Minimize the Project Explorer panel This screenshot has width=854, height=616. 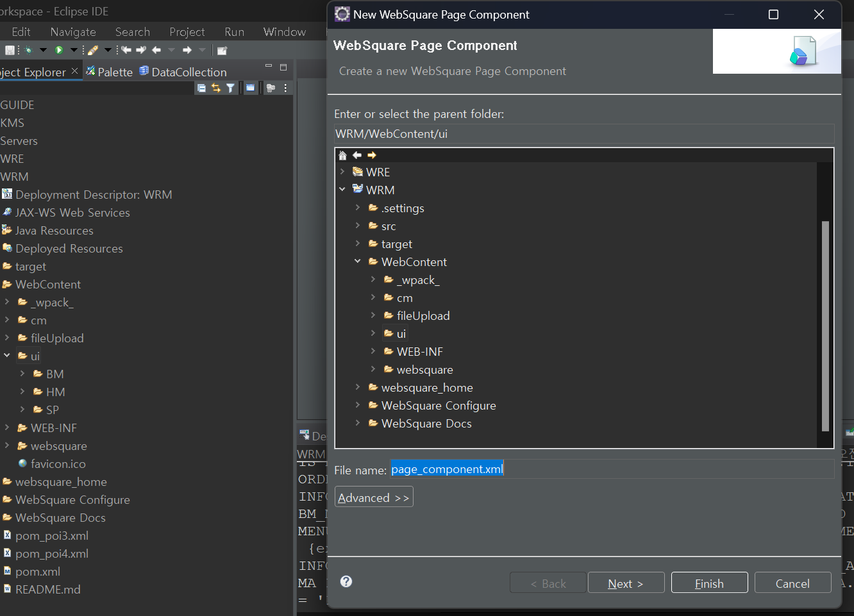pos(269,66)
